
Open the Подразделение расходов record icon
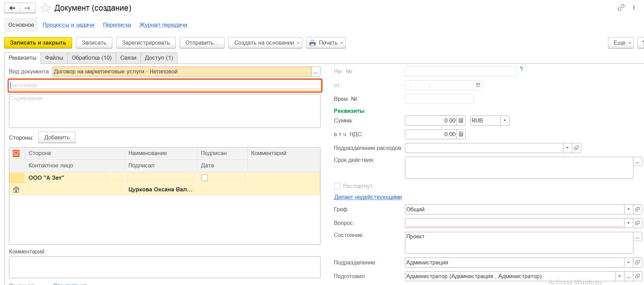pos(576,148)
